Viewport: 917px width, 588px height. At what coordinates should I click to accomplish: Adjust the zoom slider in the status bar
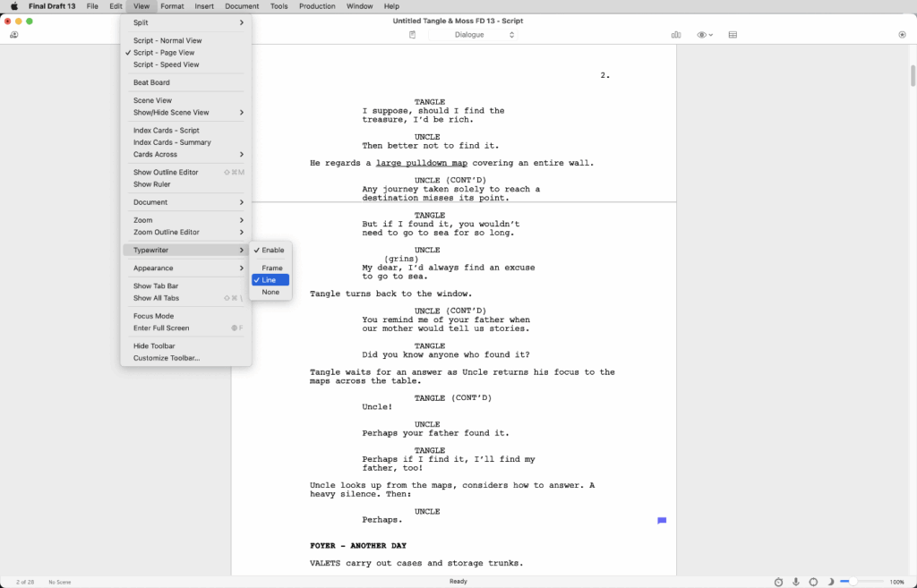(853, 582)
